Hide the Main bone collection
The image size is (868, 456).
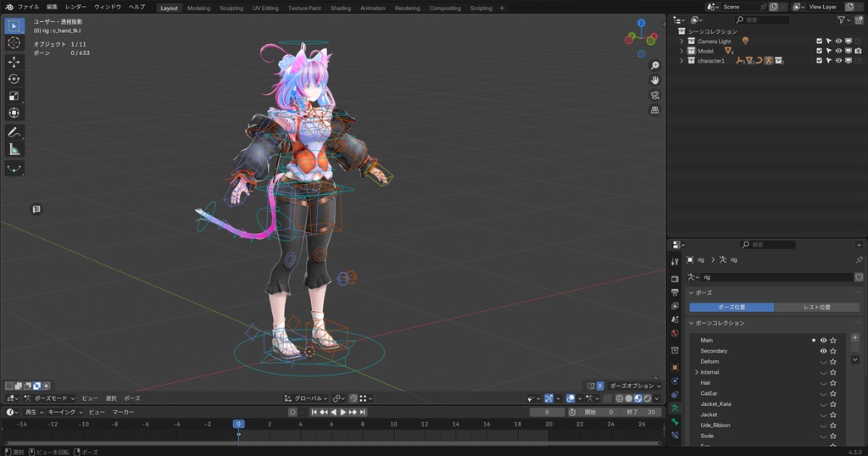(823, 341)
